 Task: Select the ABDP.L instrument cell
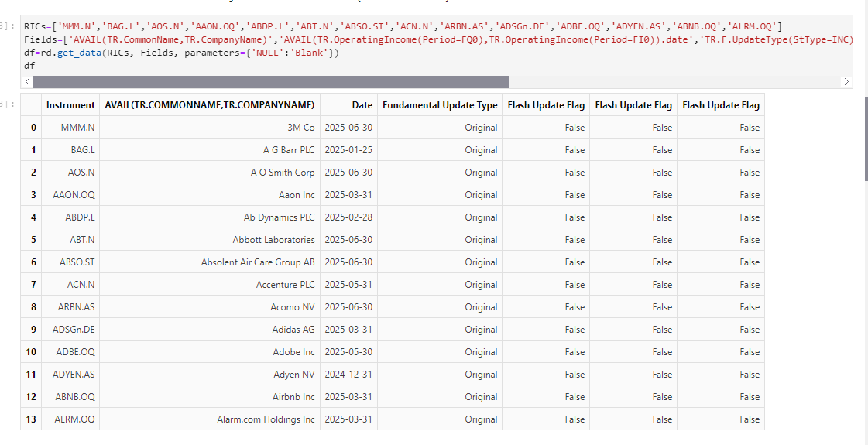click(70, 217)
